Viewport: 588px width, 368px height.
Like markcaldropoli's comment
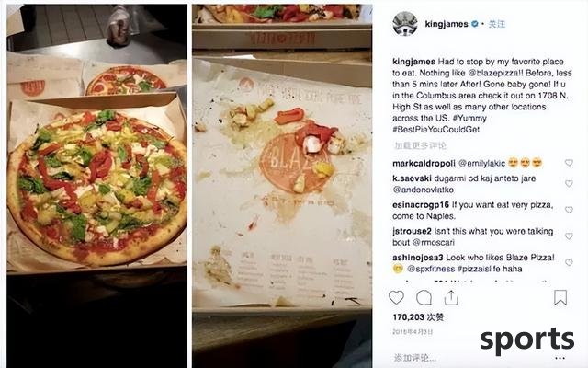pos(569,163)
